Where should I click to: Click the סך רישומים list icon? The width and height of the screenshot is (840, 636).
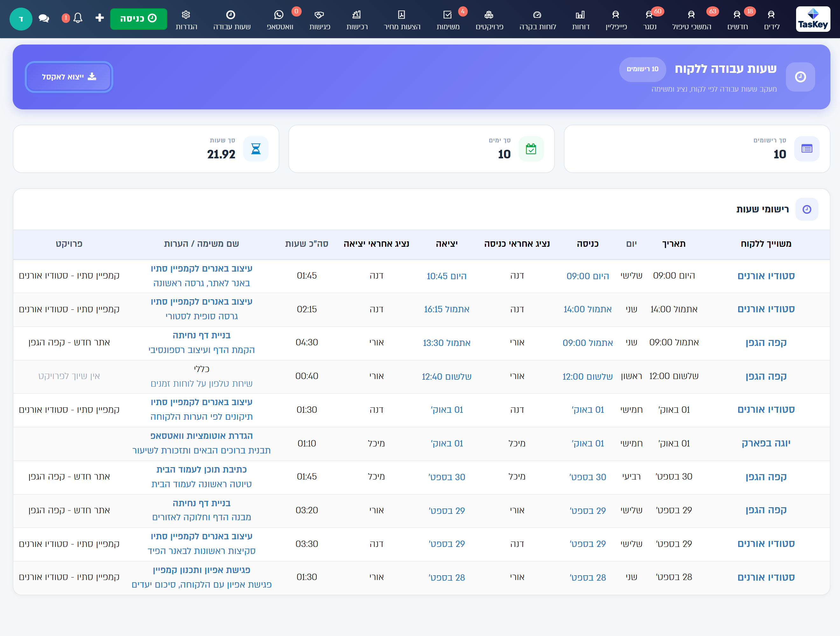click(x=807, y=149)
